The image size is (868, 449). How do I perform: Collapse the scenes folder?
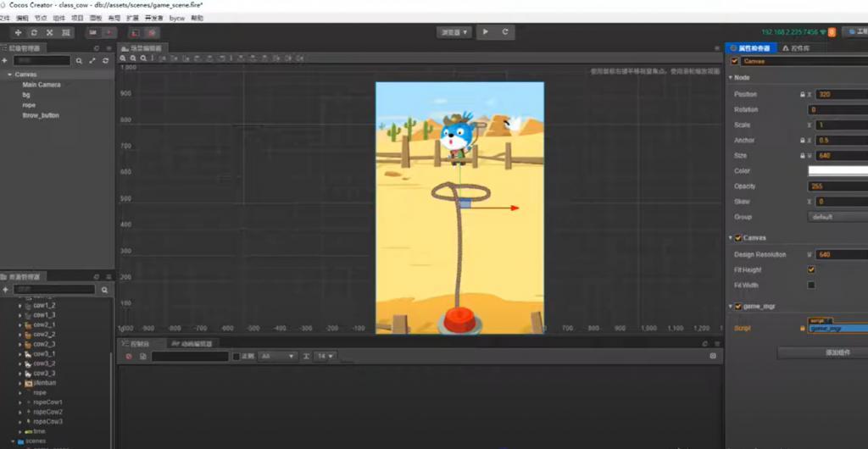coord(13,441)
